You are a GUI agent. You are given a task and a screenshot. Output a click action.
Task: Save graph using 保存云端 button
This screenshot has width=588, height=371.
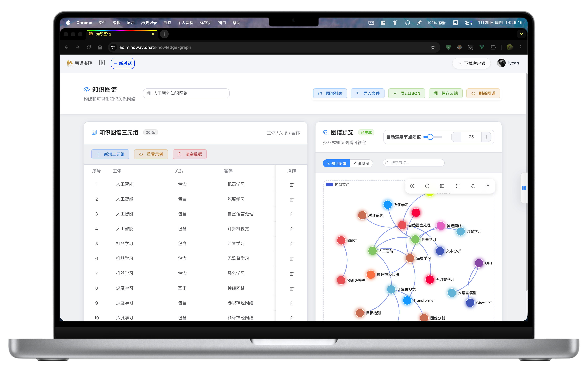click(x=446, y=93)
